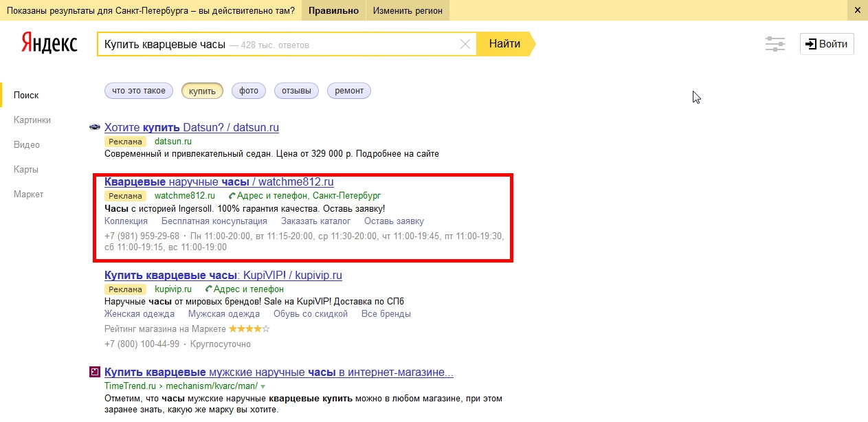Viewport: 868px width, 422px height.
Task: Click the Реклама label under the Datsun ad
Action: pos(126,142)
